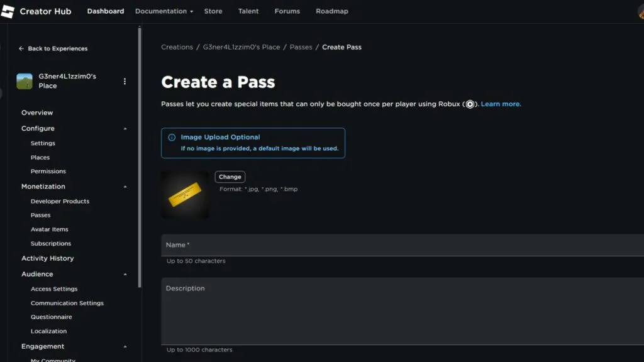Click the 'Image Upload Optional' heading
The height and width of the screenshot is (362, 644).
coord(221,138)
